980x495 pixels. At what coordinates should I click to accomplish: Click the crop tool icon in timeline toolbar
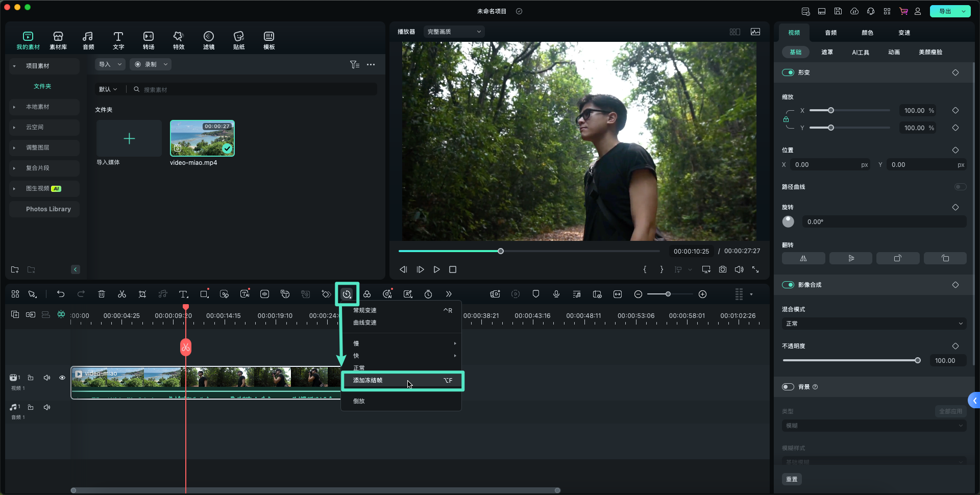coord(142,294)
